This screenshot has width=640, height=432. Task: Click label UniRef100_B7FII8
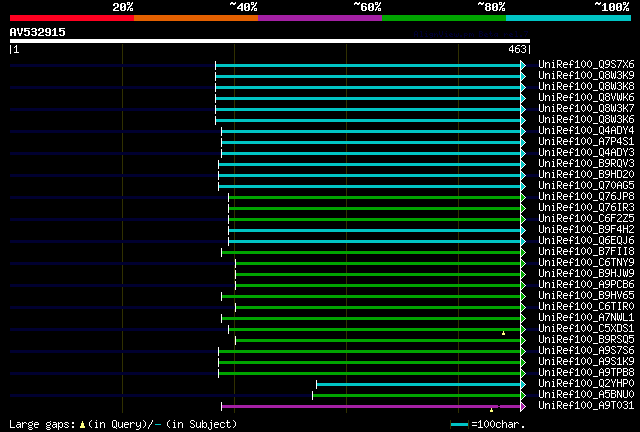tap(586, 252)
